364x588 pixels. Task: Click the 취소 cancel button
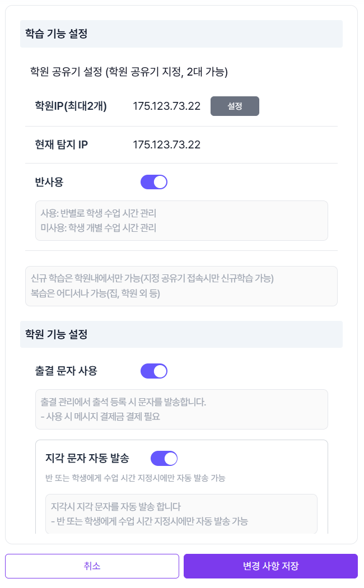click(x=92, y=566)
